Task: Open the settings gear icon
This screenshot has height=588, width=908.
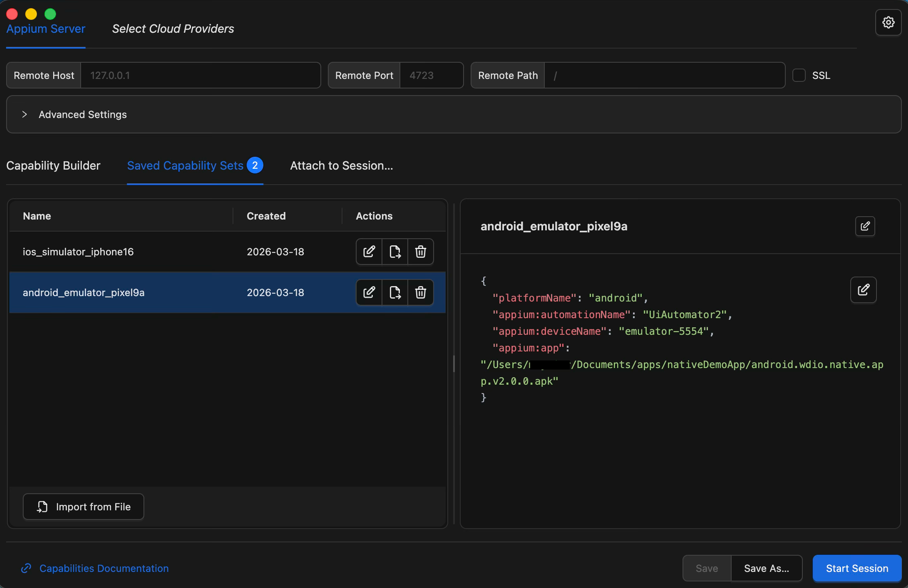Action: click(888, 22)
